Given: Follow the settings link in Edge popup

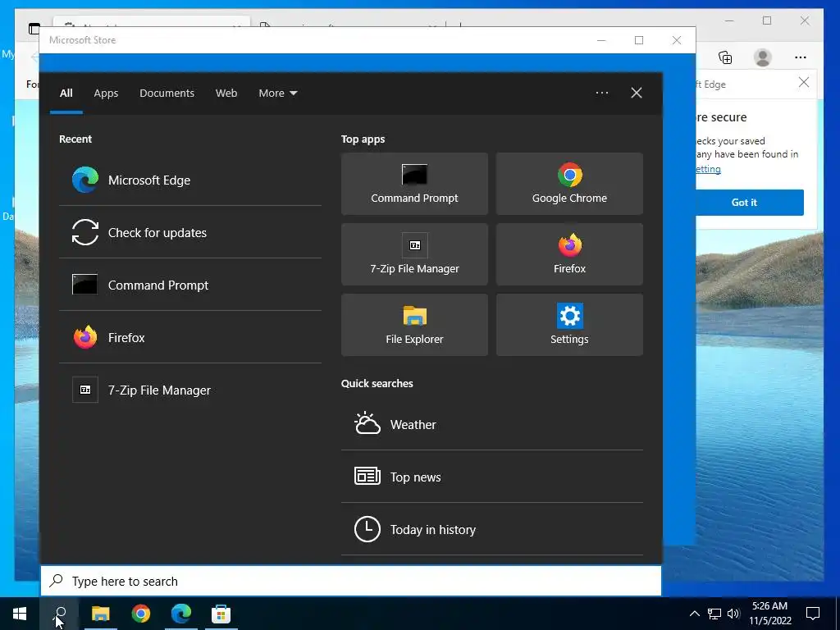Looking at the screenshot, I should [708, 169].
